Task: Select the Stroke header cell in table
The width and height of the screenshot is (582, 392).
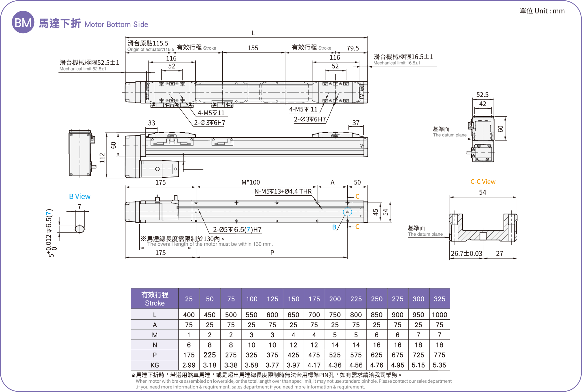Action: (x=155, y=298)
